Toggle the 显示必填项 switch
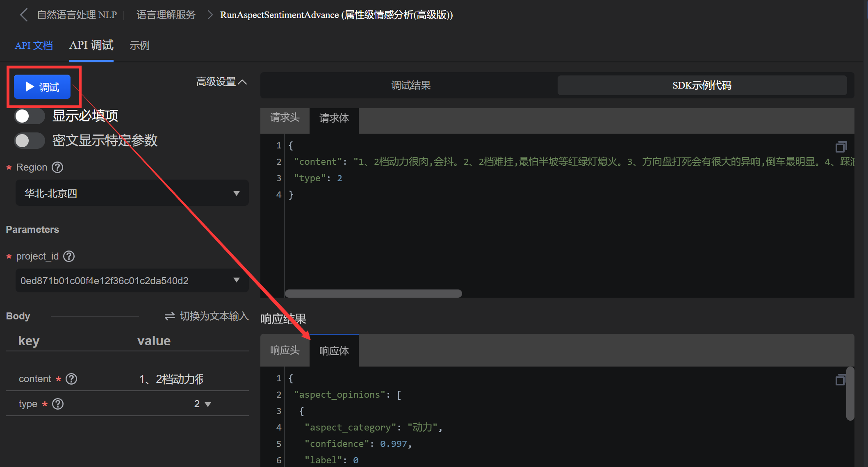This screenshot has height=467, width=868. [x=29, y=116]
